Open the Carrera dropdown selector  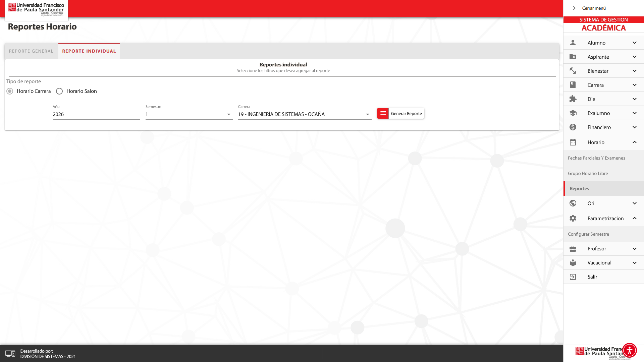coord(304,114)
